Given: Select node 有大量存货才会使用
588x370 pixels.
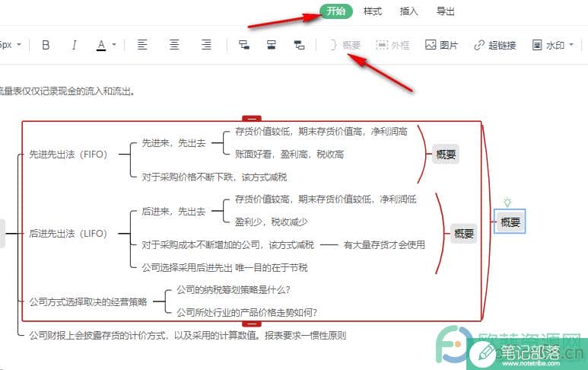Looking at the screenshot, I should pyautogui.click(x=384, y=245).
